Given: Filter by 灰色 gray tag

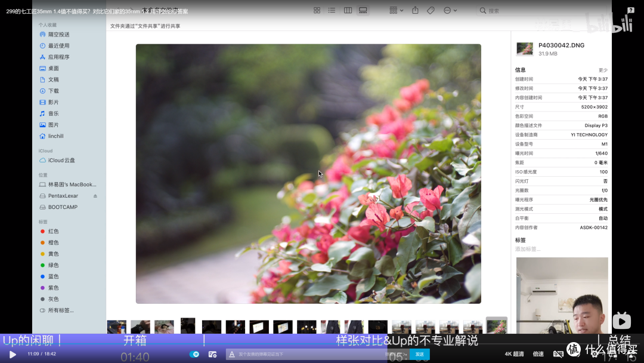Looking at the screenshot, I should (x=49, y=299).
